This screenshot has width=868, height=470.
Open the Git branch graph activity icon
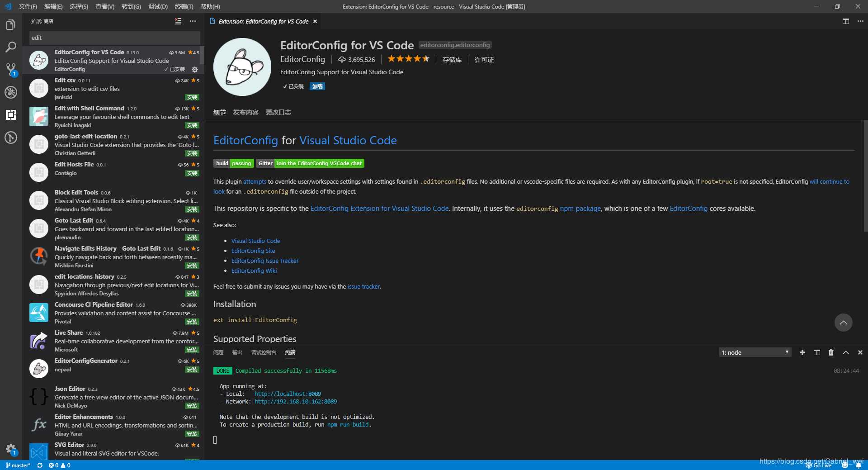coord(11,138)
